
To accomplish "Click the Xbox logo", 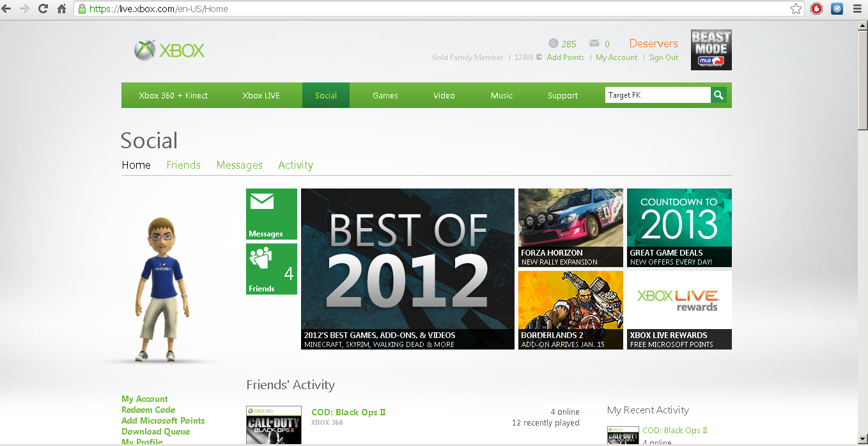I will (x=169, y=50).
